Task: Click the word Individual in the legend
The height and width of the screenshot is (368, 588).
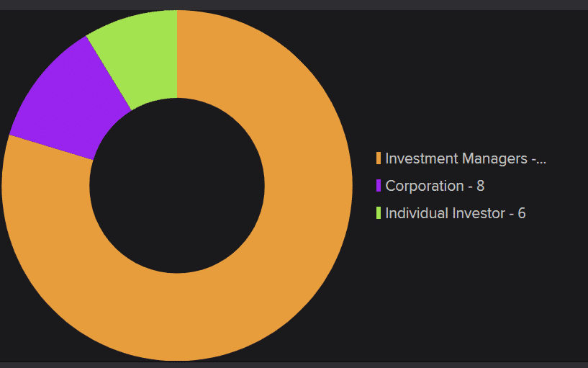Action: (416, 213)
